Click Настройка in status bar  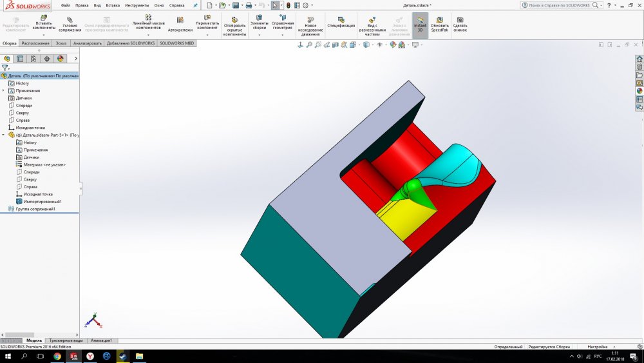597,346
